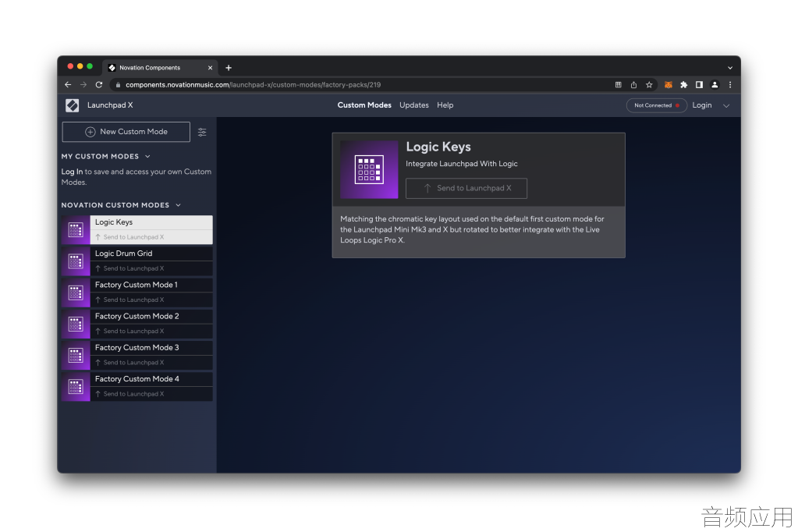Select Factory Custom Mode 4 entry

(x=151, y=379)
